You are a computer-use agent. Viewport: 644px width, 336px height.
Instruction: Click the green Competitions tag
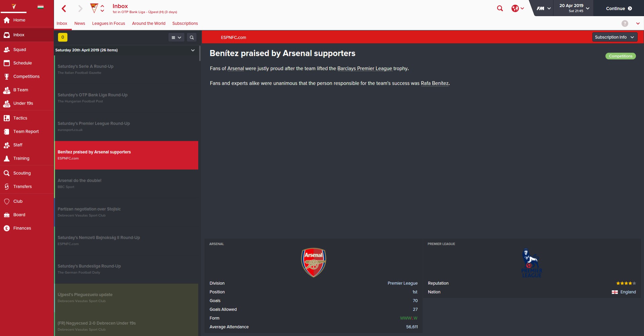point(621,56)
